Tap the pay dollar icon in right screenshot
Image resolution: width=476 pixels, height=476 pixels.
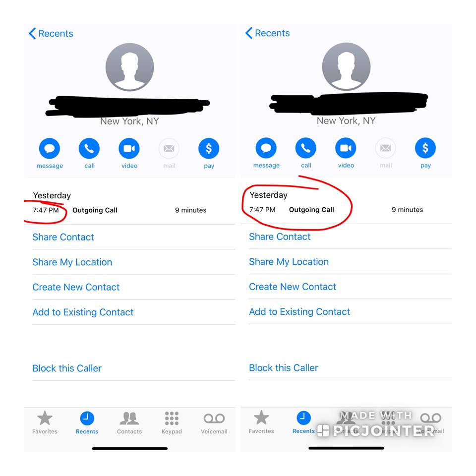pos(425,148)
